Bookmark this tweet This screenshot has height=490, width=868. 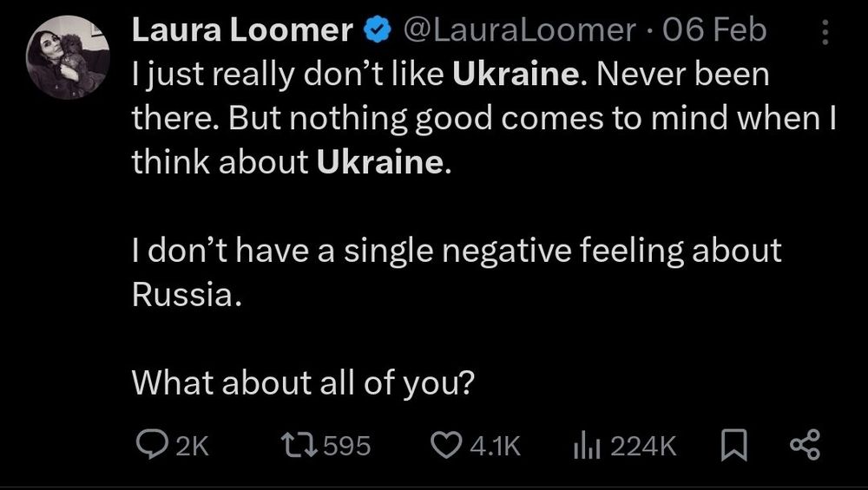click(733, 446)
